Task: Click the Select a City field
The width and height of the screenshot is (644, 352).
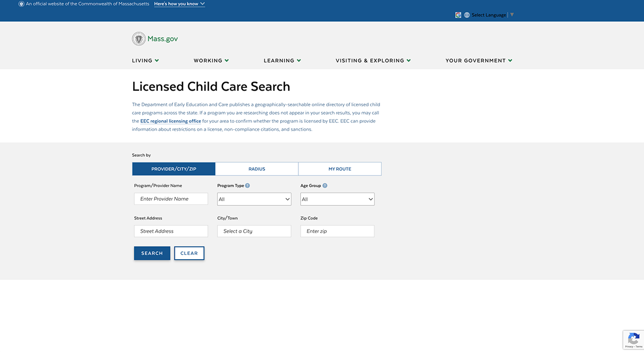Action: [254, 231]
